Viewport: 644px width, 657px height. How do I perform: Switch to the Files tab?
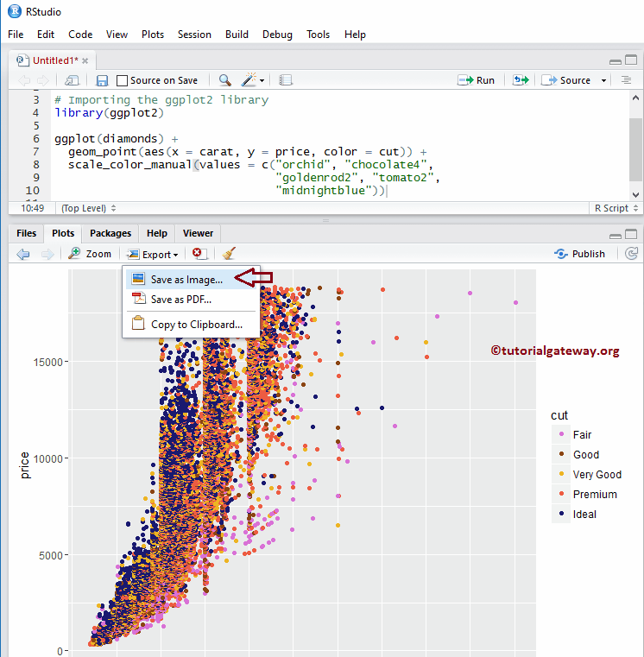tap(27, 233)
